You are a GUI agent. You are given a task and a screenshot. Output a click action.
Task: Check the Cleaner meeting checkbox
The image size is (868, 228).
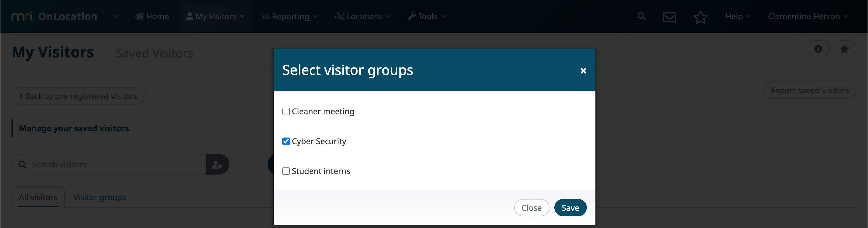point(286,111)
